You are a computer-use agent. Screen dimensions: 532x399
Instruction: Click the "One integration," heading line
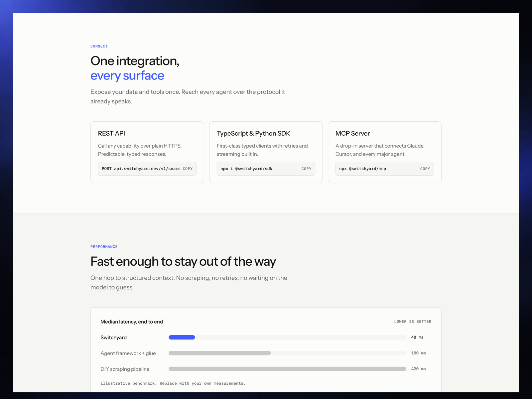135,61
